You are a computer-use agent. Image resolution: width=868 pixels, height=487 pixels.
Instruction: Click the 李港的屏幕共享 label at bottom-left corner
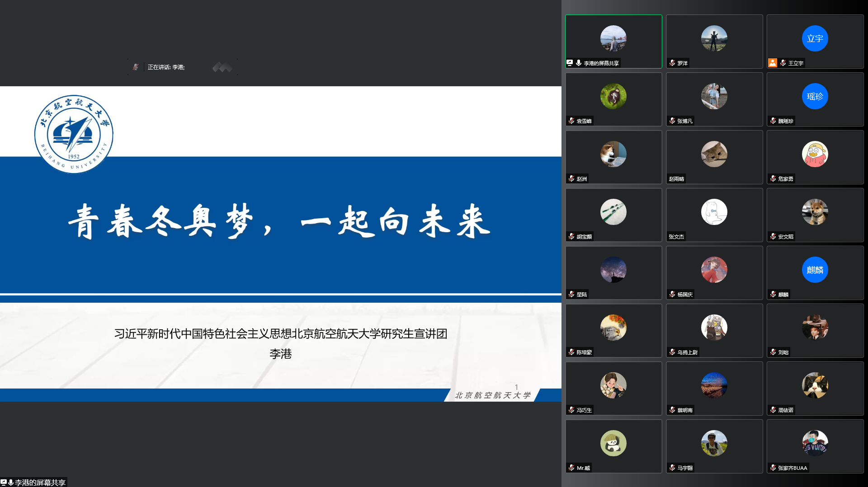pos(40,482)
